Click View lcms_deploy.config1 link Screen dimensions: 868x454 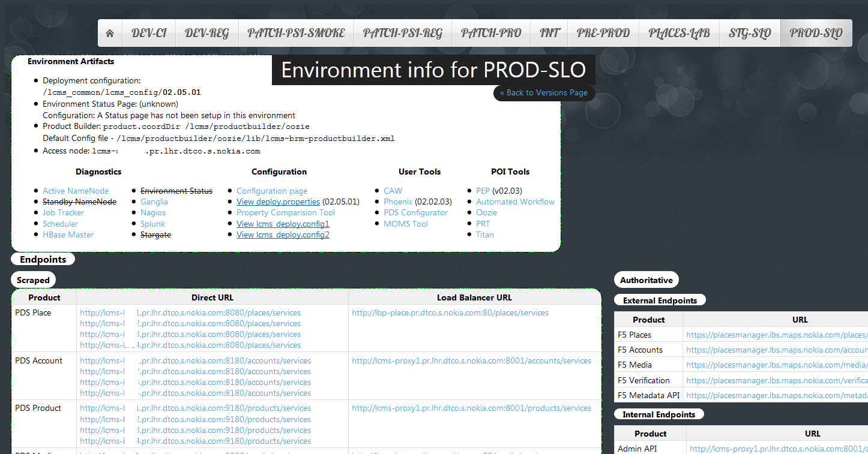[x=283, y=224]
